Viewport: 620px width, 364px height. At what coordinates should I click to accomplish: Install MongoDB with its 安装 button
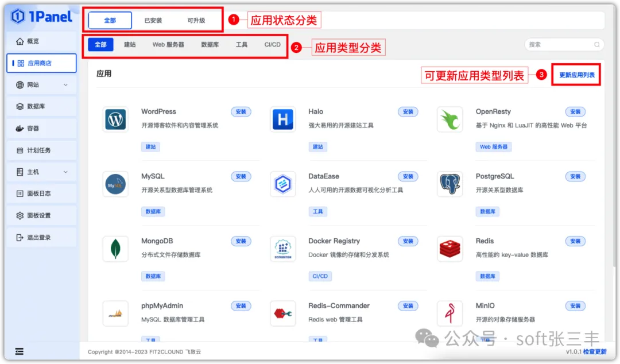pyautogui.click(x=241, y=241)
